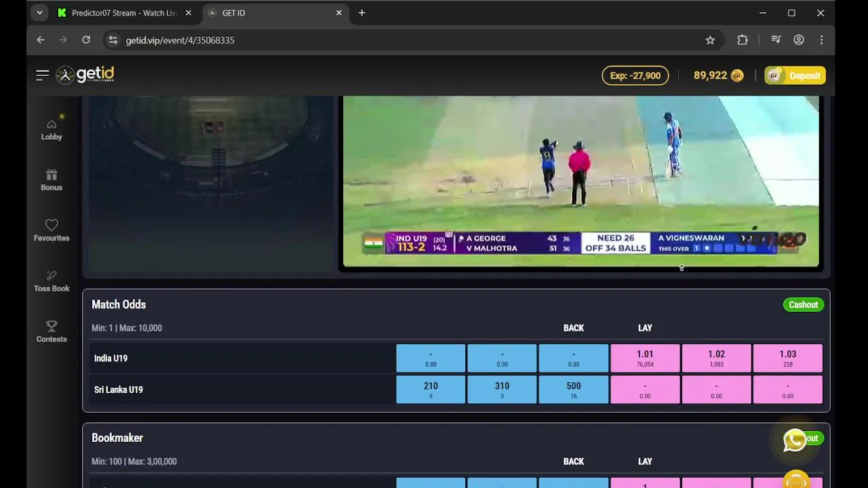Image resolution: width=868 pixels, height=488 pixels.
Task: Bookmark this page with star icon
Action: (x=710, y=40)
